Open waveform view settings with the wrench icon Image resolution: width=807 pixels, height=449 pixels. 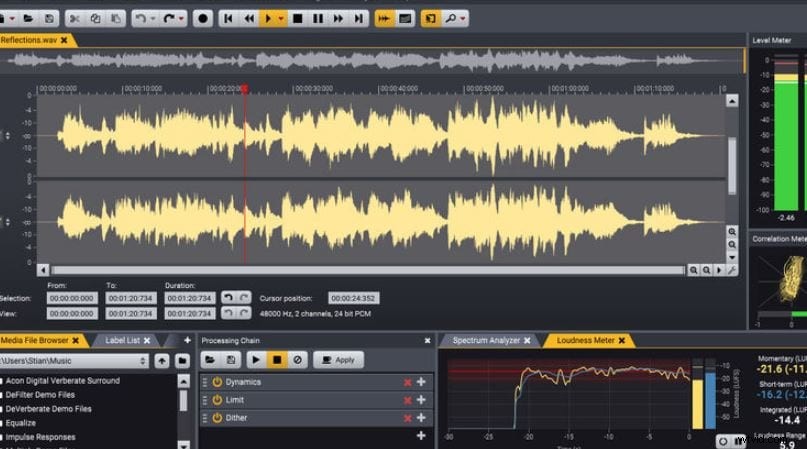pos(732,270)
